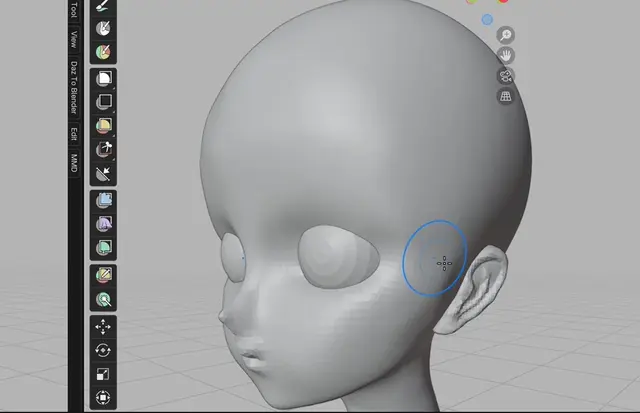Select the Draw Face Sets brush
This screenshot has height=413, width=640.
(x=103, y=52)
